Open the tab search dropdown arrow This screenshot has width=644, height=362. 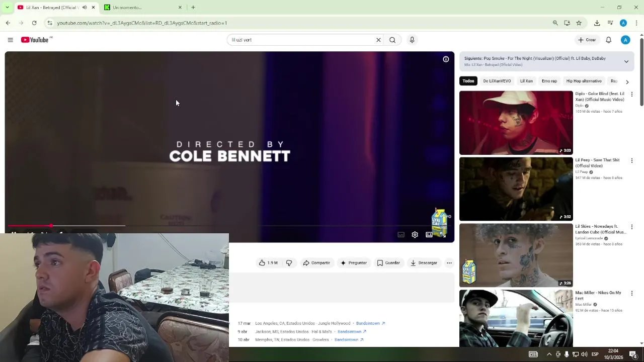(7, 8)
